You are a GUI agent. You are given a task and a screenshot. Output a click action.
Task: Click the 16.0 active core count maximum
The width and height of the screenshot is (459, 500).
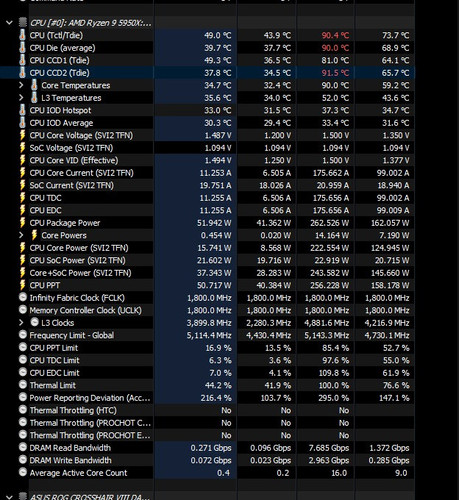pyautogui.click(x=339, y=473)
